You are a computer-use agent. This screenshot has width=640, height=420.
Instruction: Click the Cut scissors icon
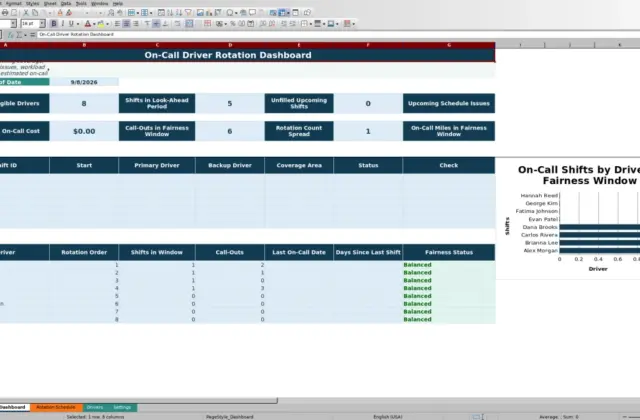click(26, 13)
